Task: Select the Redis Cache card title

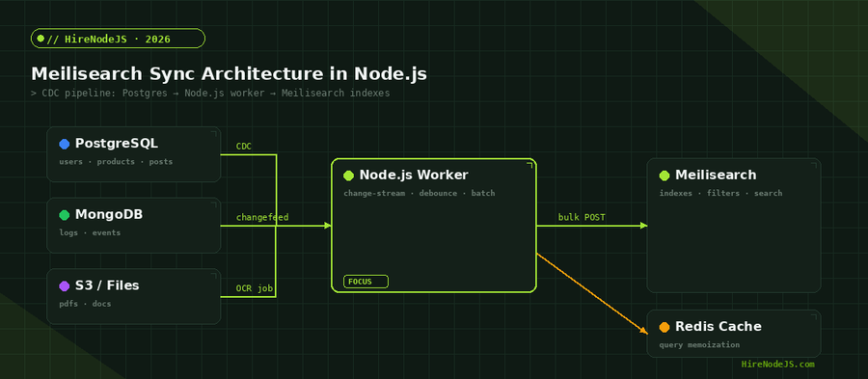Action: coord(718,326)
